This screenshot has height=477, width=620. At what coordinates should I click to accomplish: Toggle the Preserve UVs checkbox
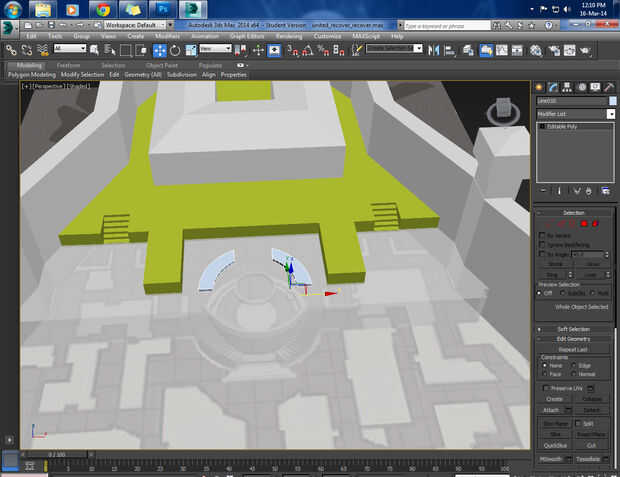(x=544, y=387)
